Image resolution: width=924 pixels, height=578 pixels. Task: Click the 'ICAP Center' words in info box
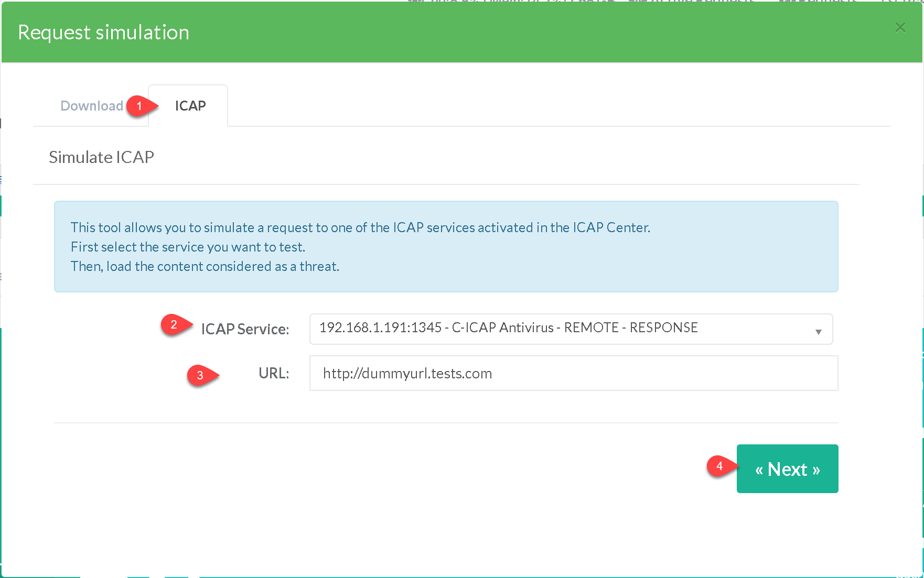click(610, 227)
